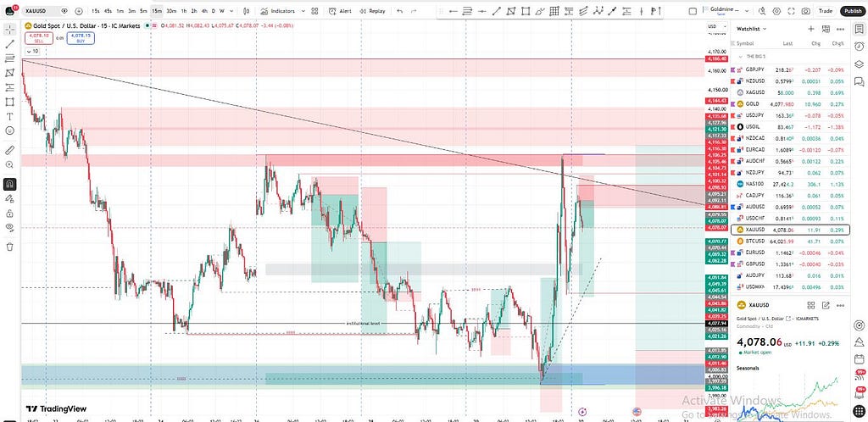The height and width of the screenshot is (422, 868).
Task: Open the Watchlist name dropdown
Action: click(x=752, y=29)
